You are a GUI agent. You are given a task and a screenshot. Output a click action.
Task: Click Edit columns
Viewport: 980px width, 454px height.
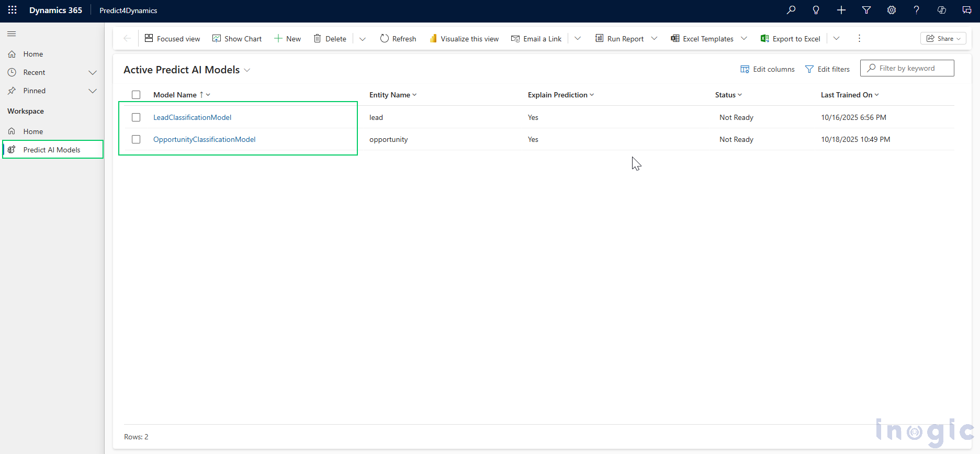click(767, 69)
